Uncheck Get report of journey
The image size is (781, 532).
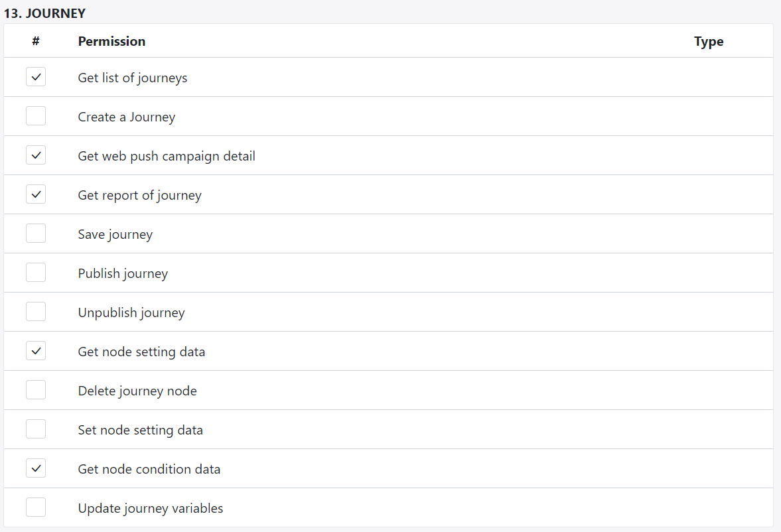coord(36,194)
